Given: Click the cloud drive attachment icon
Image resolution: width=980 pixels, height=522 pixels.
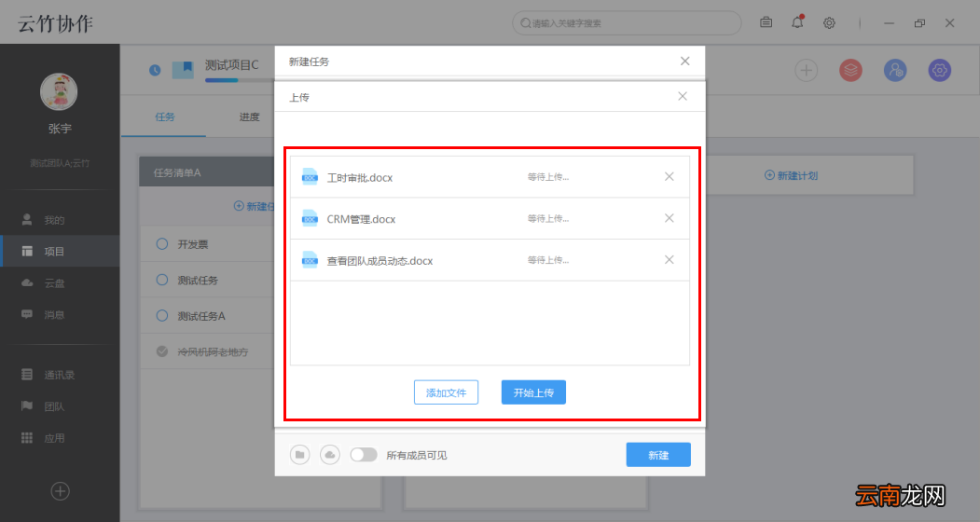Looking at the screenshot, I should click(x=330, y=455).
